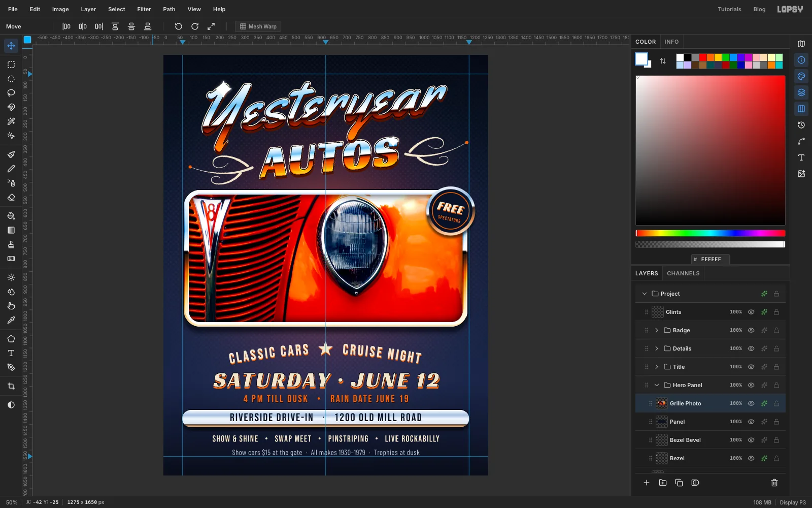Viewport: 812px width, 508px height.
Task: Select the Paint Bucket fill tool
Action: click(x=11, y=216)
